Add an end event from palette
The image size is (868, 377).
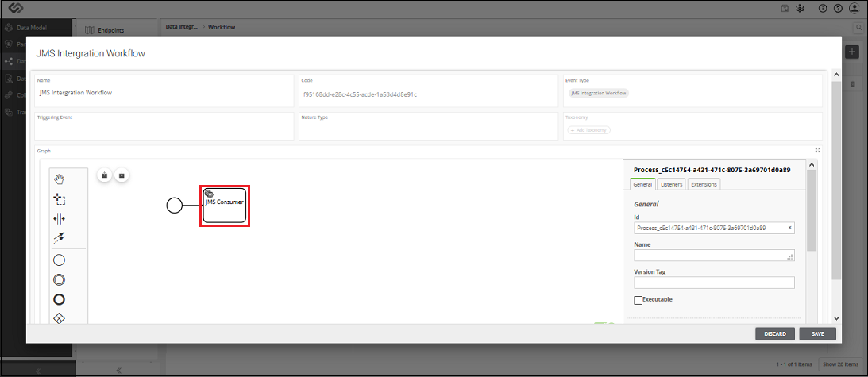coord(60,299)
